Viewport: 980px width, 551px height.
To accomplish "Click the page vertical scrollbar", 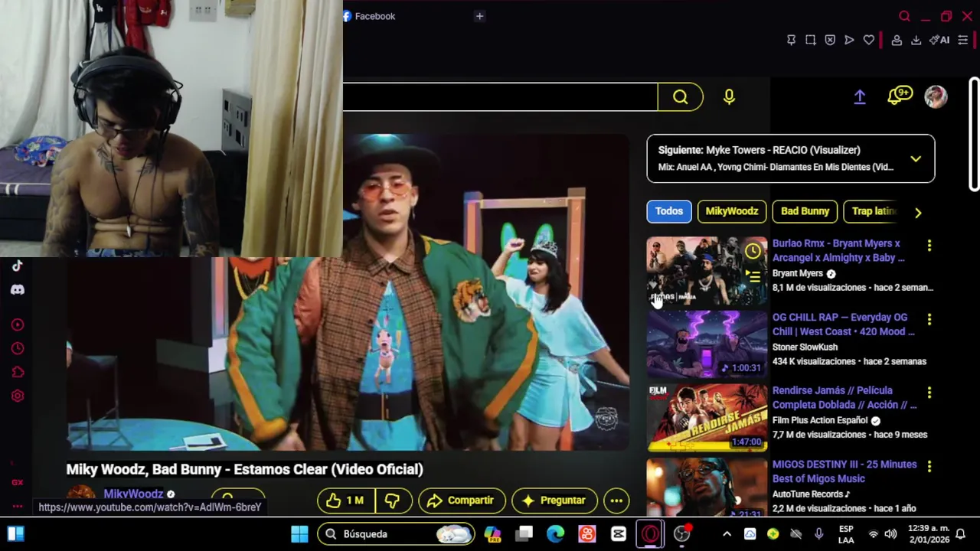I will pyautogui.click(x=974, y=134).
